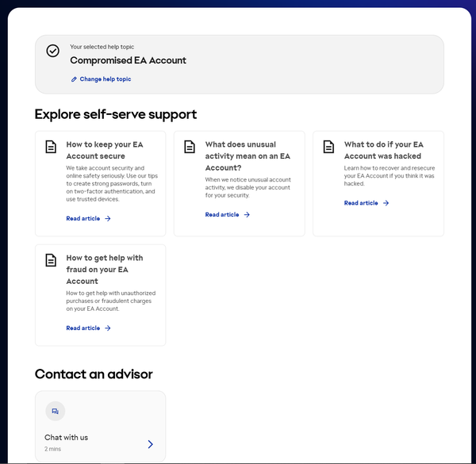This screenshot has width=476, height=464.
Task: Click document icon for unusual account activity article
Action: coord(190,147)
